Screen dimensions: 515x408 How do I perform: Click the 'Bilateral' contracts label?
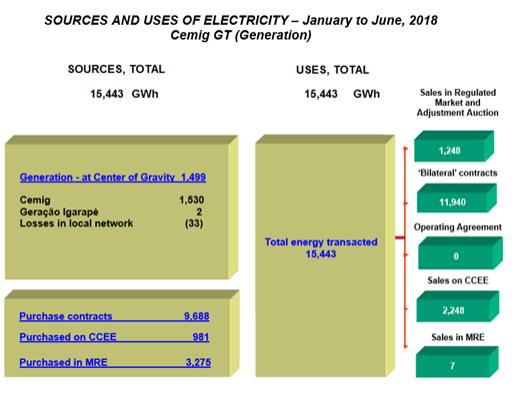[458, 173]
